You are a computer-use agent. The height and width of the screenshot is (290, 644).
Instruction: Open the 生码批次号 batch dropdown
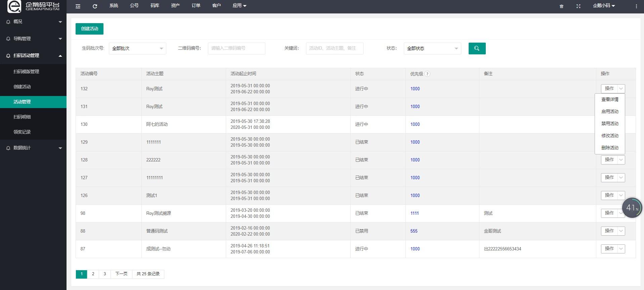(x=137, y=48)
